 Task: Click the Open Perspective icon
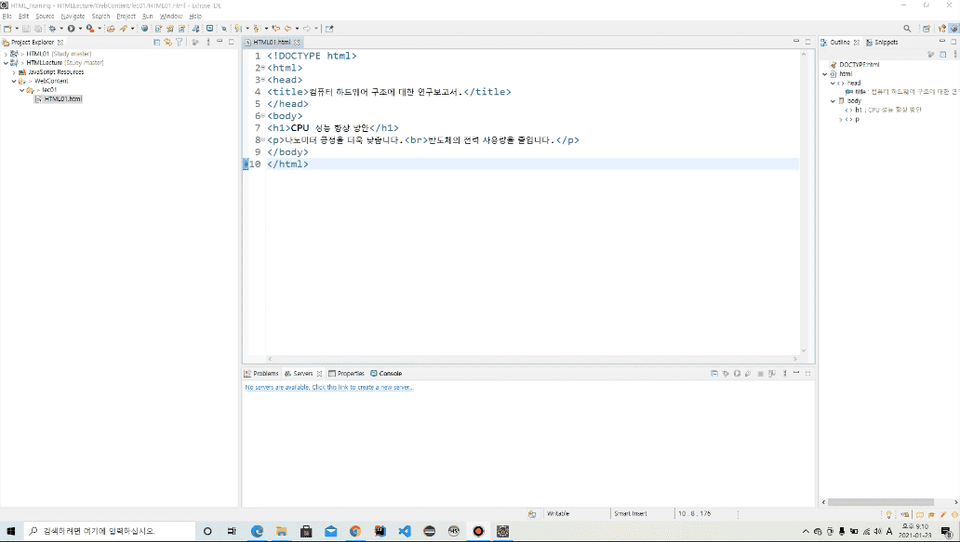[926, 28]
